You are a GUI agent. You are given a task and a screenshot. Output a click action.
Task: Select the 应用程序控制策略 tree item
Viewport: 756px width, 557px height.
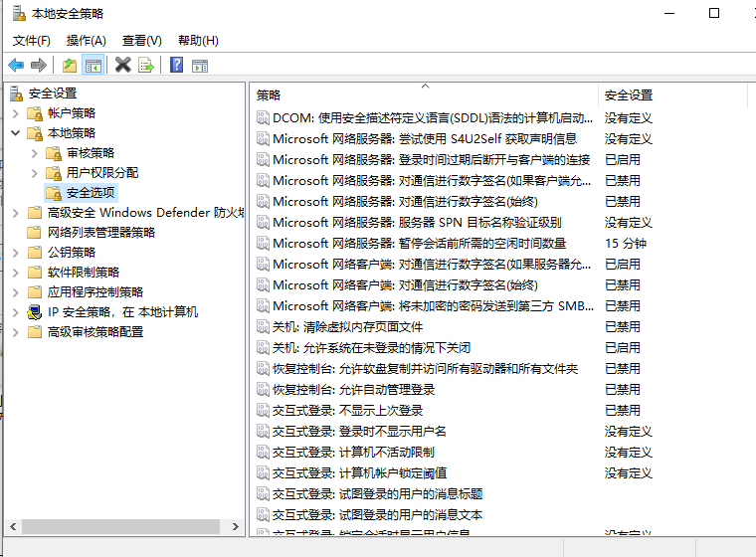coord(95,292)
